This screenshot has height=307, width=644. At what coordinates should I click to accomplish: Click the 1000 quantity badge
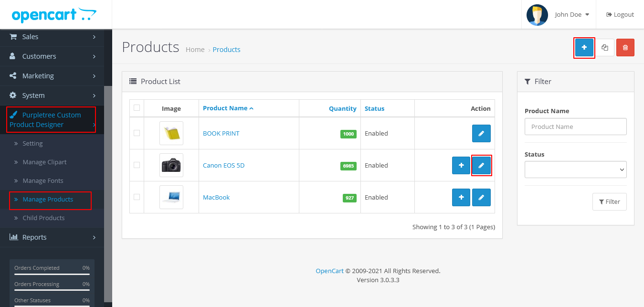348,134
